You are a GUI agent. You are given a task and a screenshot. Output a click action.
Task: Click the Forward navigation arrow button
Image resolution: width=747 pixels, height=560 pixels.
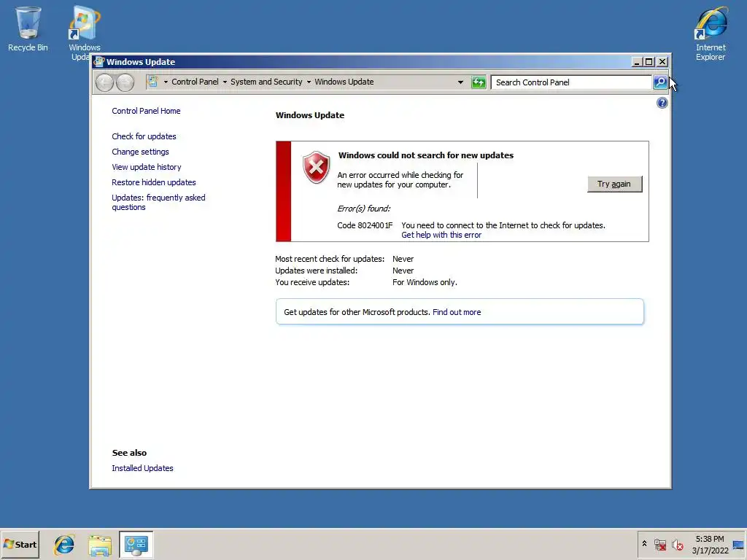point(125,82)
